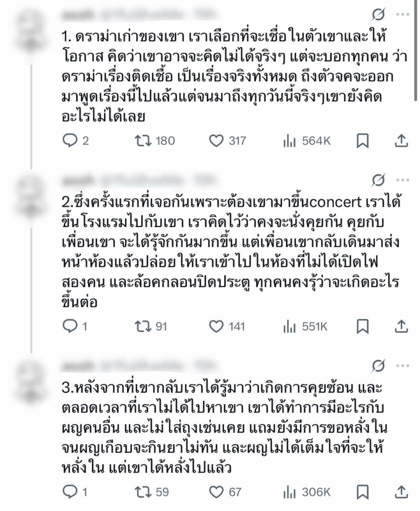
Task: Share the first post
Action: (402, 141)
